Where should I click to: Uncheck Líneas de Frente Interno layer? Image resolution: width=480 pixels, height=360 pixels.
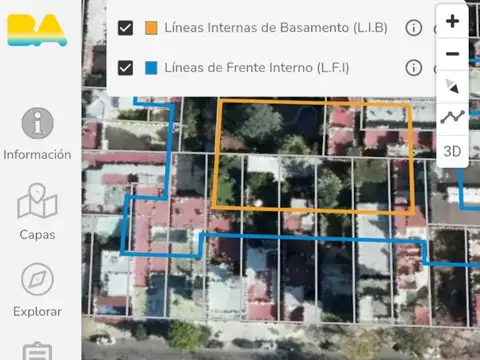click(125, 68)
